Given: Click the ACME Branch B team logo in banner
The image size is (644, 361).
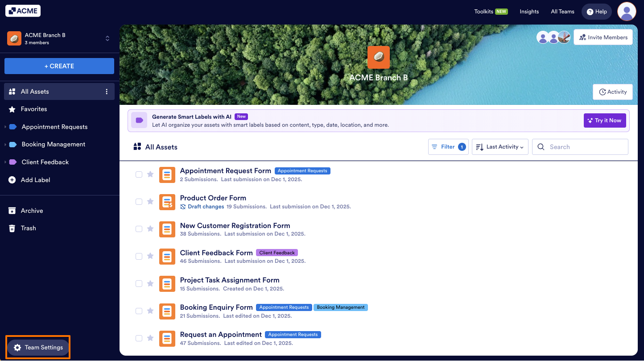Looking at the screenshot, I should (x=379, y=57).
